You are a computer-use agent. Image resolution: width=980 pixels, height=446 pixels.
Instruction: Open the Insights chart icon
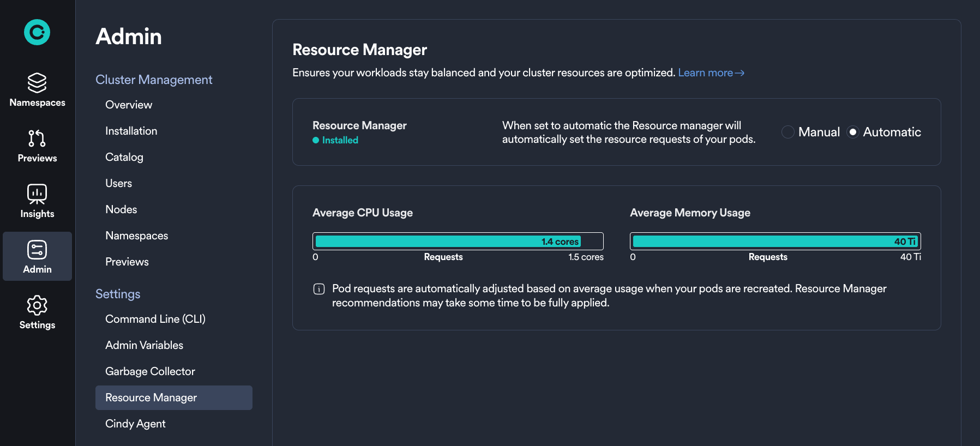[x=37, y=194]
